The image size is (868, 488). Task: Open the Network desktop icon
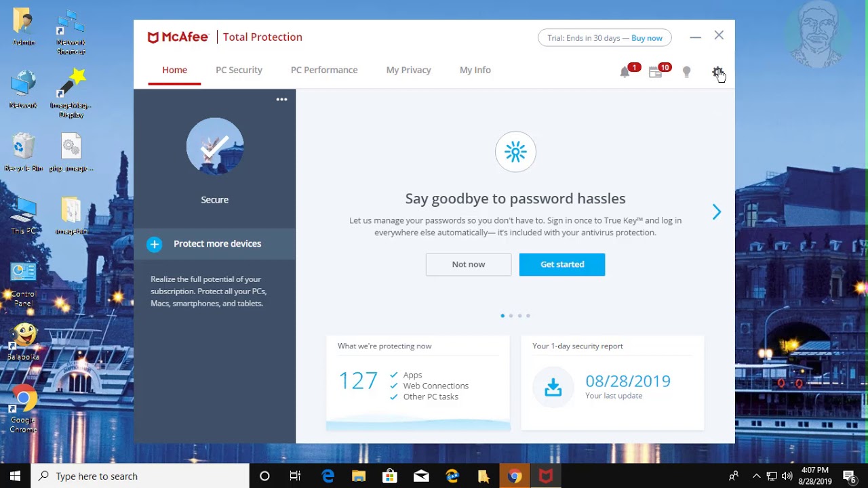[23, 89]
